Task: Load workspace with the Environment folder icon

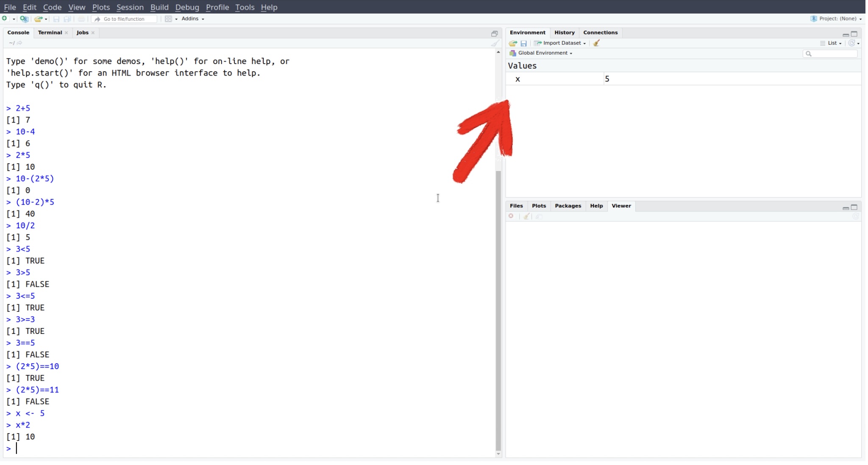Action: click(513, 43)
